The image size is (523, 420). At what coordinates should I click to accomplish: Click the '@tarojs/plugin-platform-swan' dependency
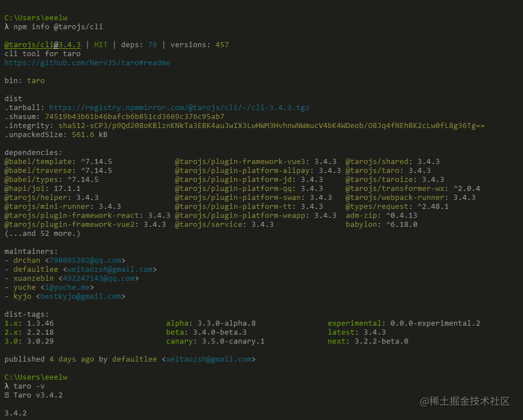[254, 198]
